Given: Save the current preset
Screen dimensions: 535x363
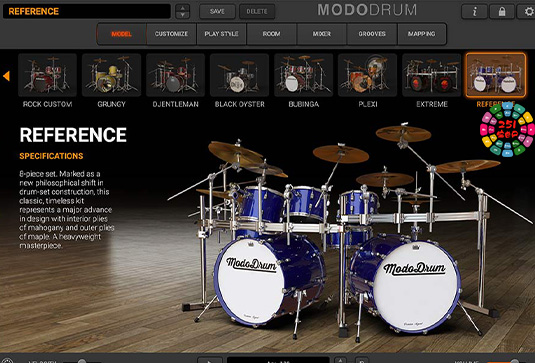Looking at the screenshot, I should [x=217, y=11].
